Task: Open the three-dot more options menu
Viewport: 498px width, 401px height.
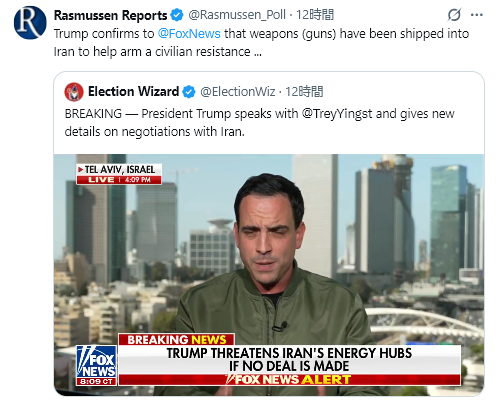Action: [x=477, y=15]
